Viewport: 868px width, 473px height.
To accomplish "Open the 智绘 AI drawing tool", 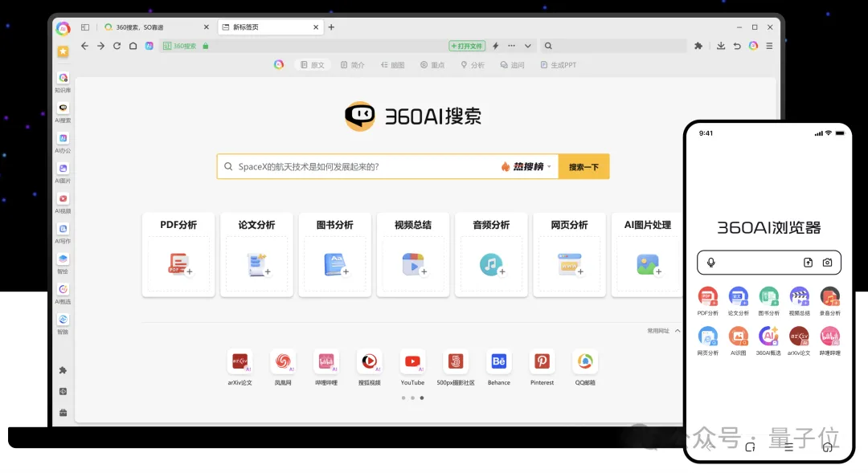I will click(x=63, y=260).
